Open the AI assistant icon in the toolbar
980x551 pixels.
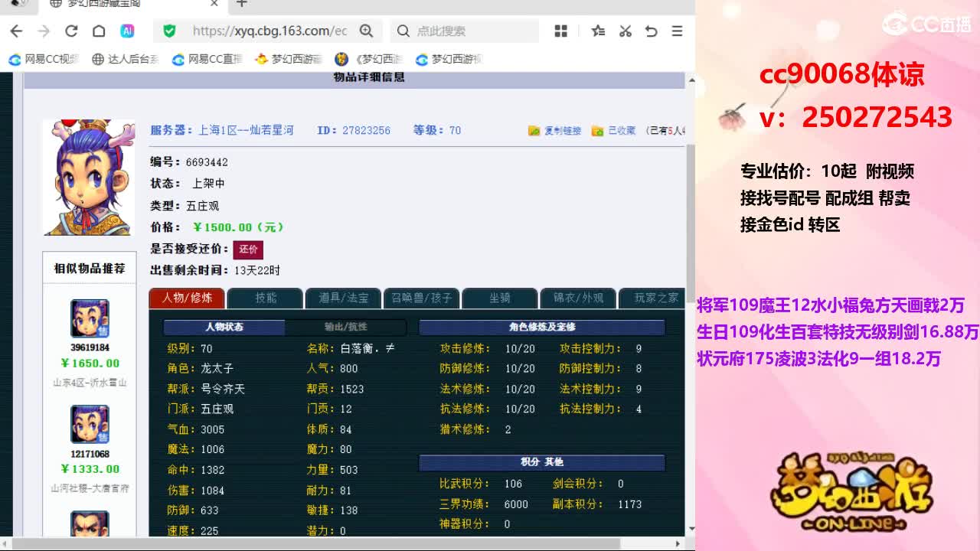127,31
